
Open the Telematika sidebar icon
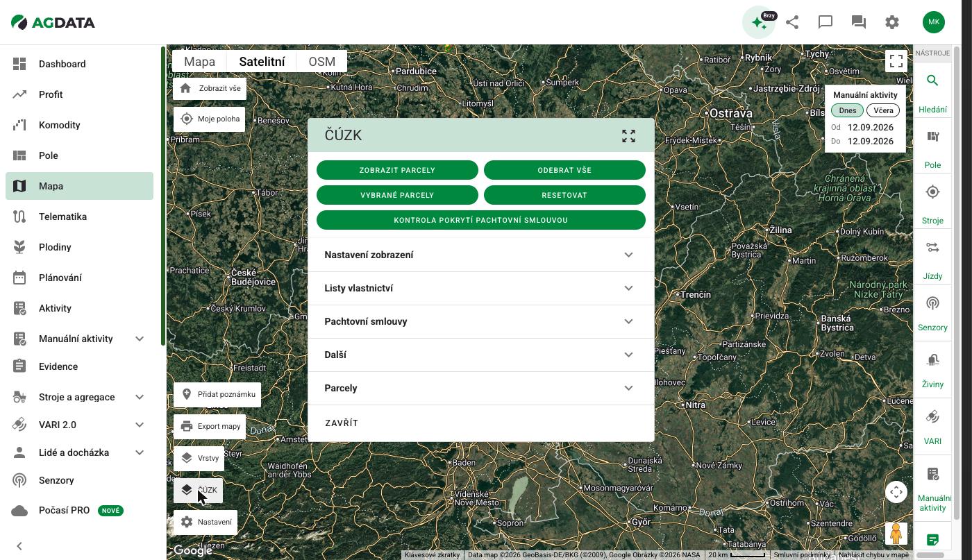[x=19, y=217]
